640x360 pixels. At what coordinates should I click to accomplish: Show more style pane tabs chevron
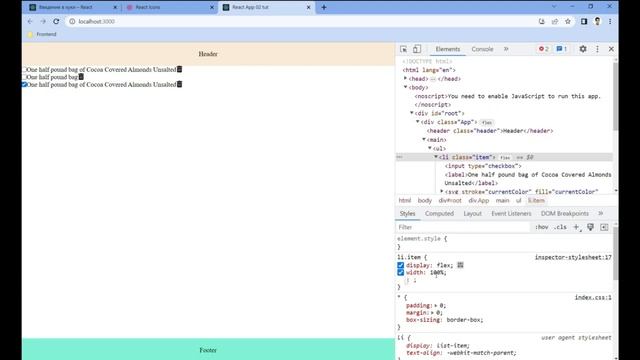(600, 213)
